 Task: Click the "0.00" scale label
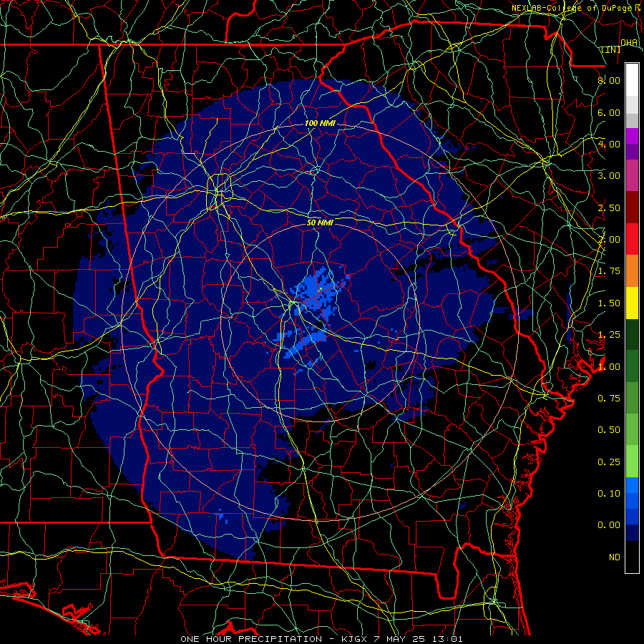[609, 525]
